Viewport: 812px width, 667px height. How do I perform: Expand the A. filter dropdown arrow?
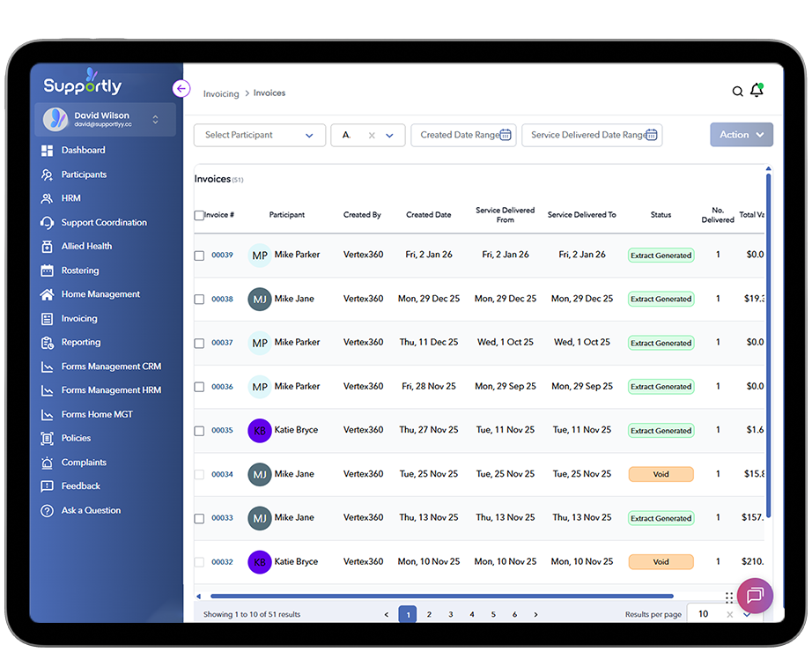point(389,136)
